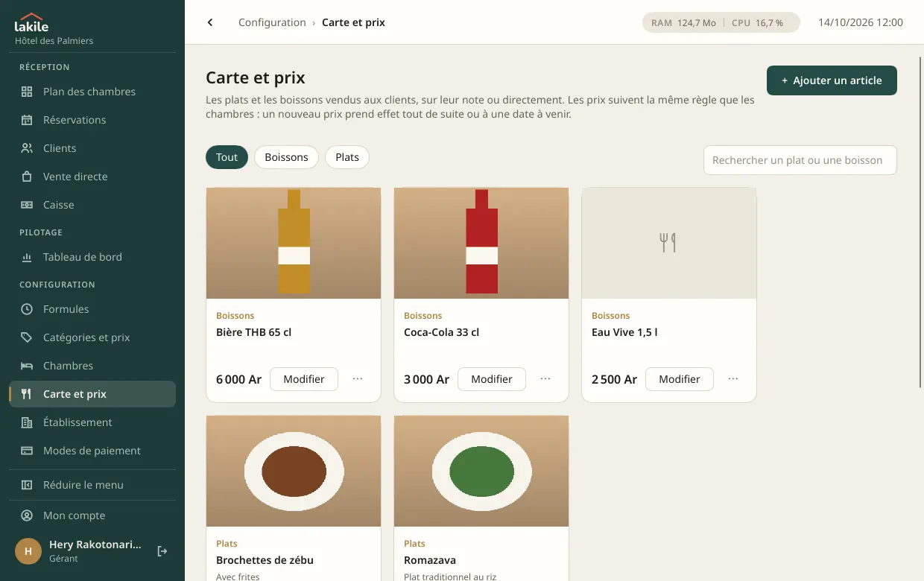This screenshot has width=924, height=581.
Task: Click the Carte et prix cutlery icon
Action: 27,394
